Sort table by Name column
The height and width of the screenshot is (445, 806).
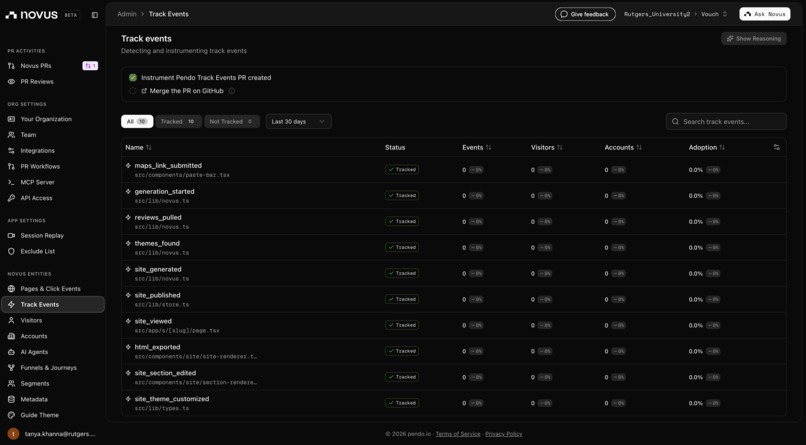pyautogui.click(x=138, y=147)
